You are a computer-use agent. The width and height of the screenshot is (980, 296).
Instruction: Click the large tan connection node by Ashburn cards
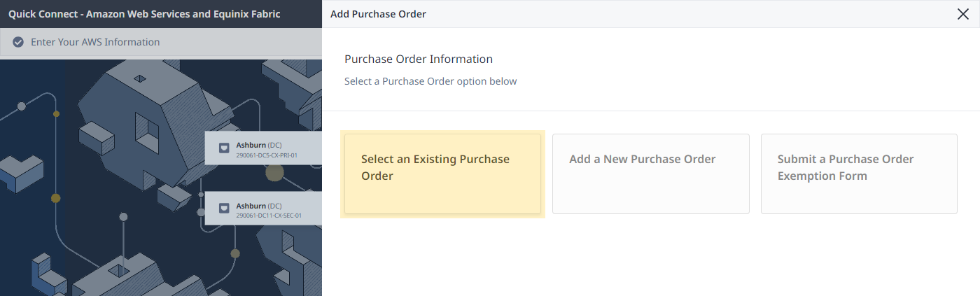(x=274, y=174)
